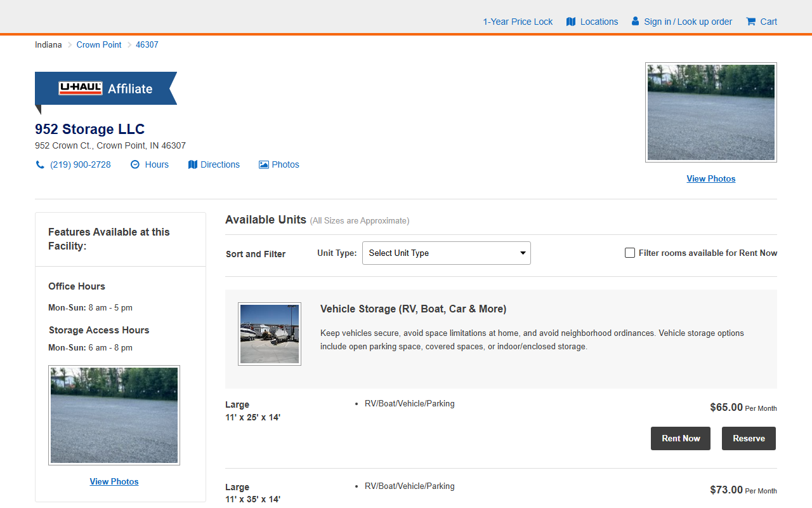Go to 46307 breadcrumb link
The image size is (812, 508).
147,44
